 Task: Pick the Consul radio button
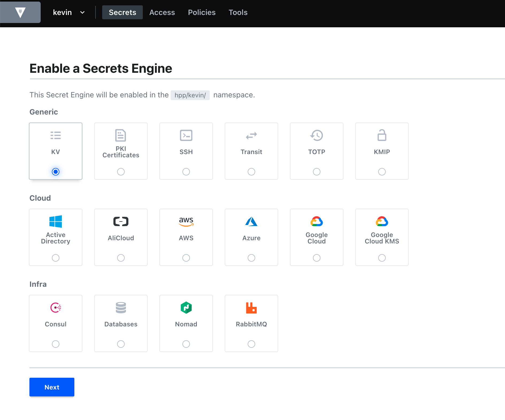(56, 344)
